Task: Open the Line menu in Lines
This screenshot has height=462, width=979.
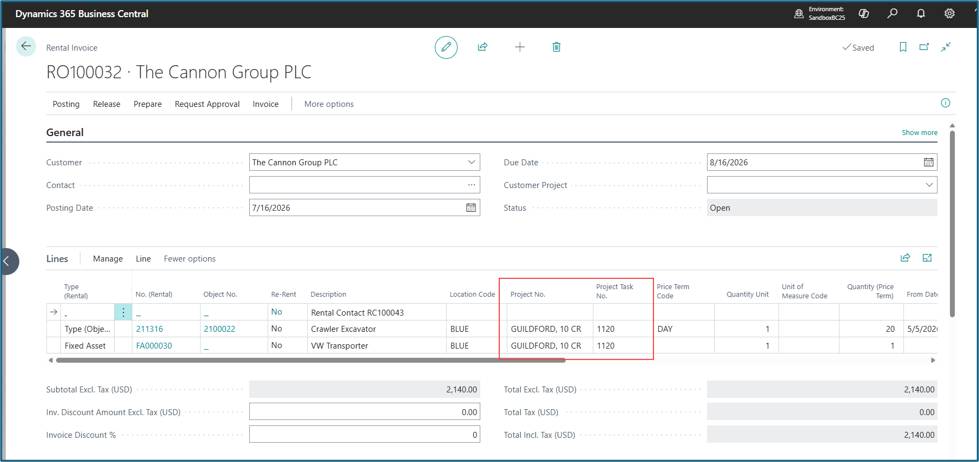Action: [x=143, y=258]
